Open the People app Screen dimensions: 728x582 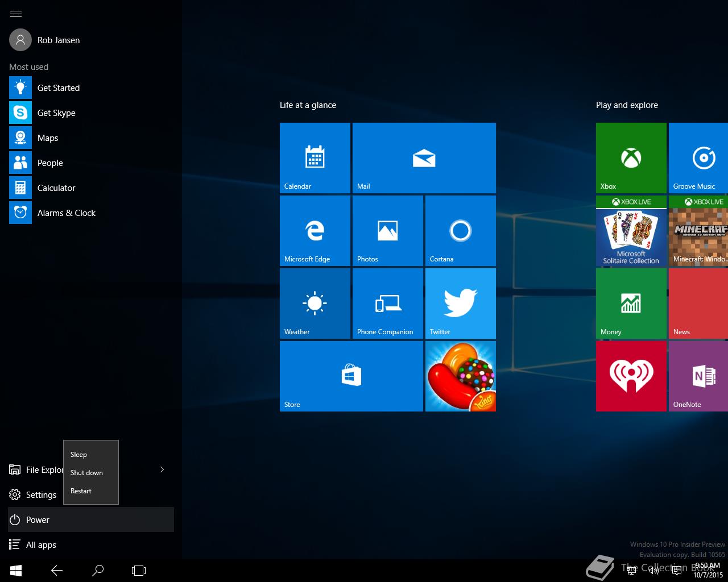pyautogui.click(x=91, y=163)
